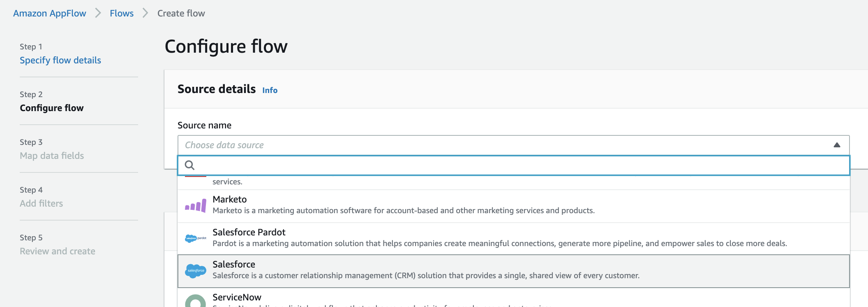
Task: Open Info link beside Source details
Action: pos(270,91)
